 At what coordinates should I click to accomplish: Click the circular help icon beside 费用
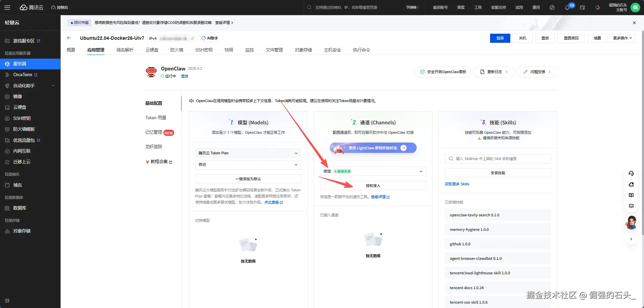552,7
